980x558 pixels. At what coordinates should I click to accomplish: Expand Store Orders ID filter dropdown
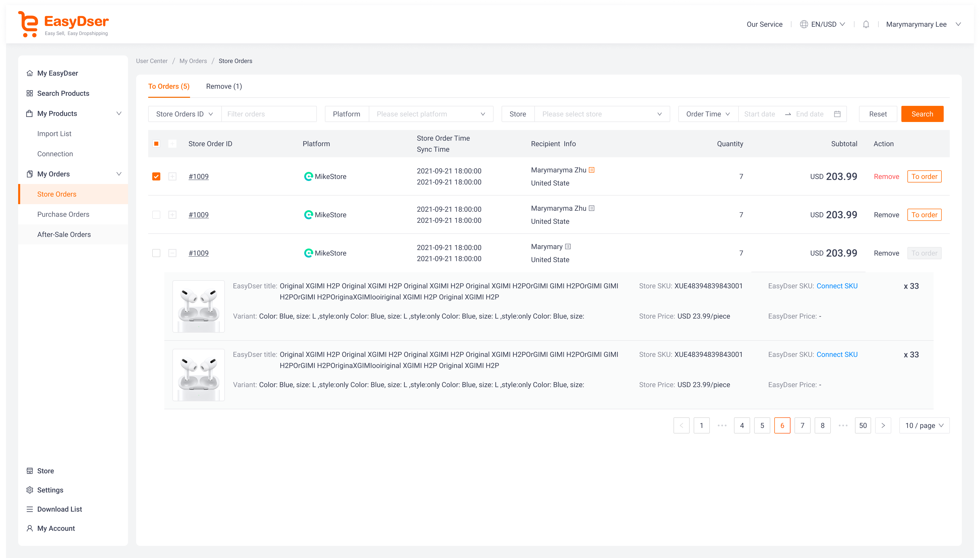(185, 114)
